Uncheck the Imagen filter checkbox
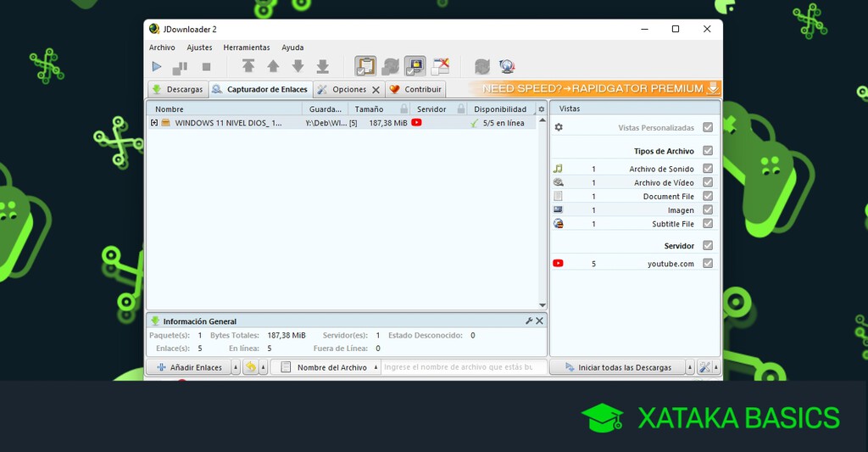The height and width of the screenshot is (452, 868). 708,210
